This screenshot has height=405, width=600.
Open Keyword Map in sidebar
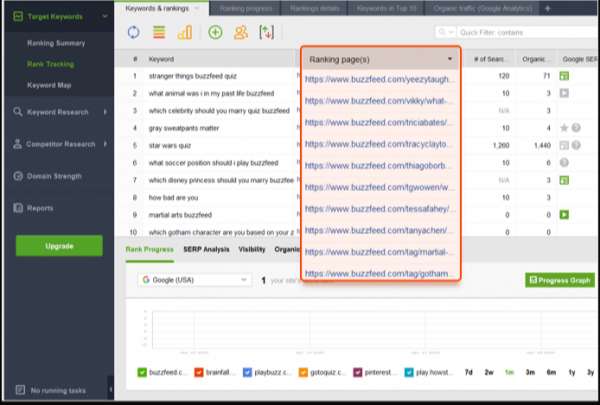point(49,85)
